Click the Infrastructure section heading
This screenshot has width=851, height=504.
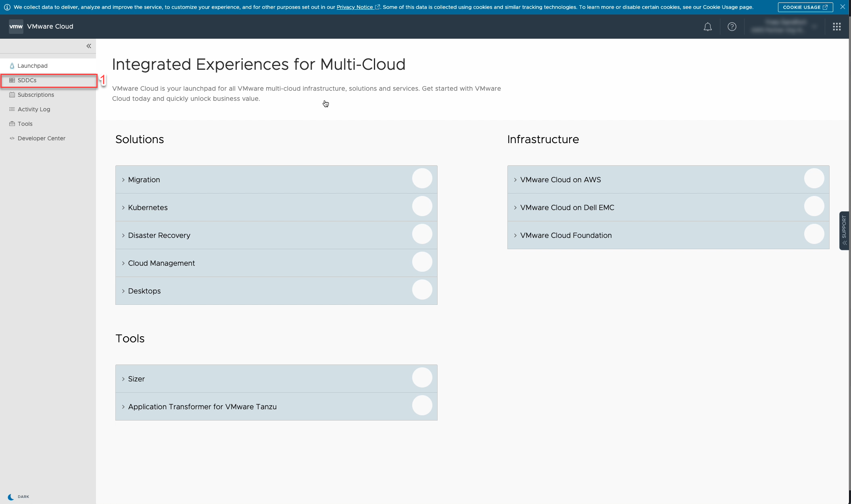tap(543, 140)
